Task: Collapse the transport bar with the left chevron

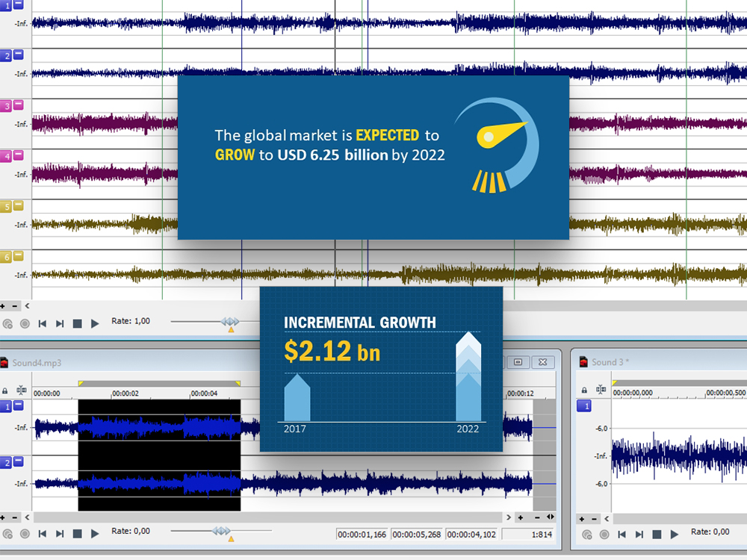Action: pyautogui.click(x=26, y=305)
